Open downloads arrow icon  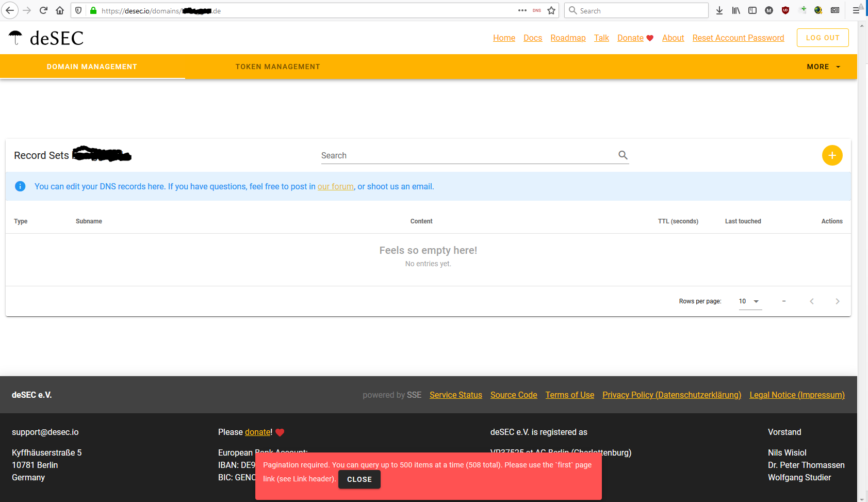coord(719,10)
